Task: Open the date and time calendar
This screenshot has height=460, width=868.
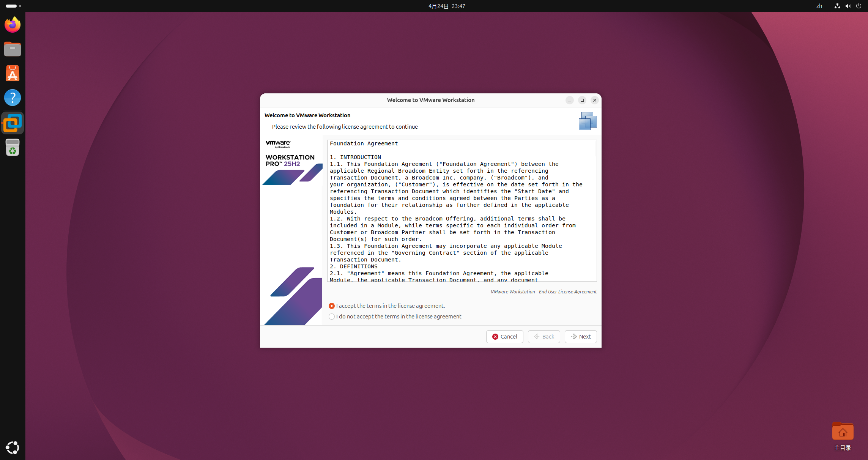Action: [x=447, y=6]
